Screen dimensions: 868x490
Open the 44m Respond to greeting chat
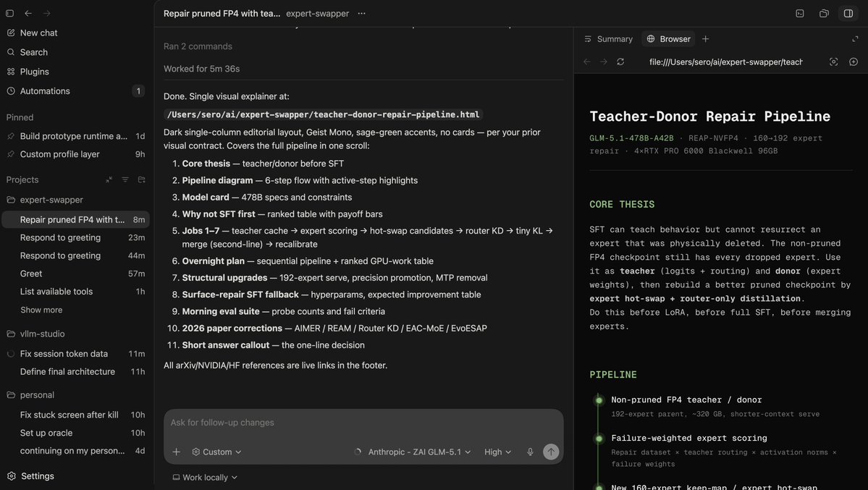click(75, 255)
